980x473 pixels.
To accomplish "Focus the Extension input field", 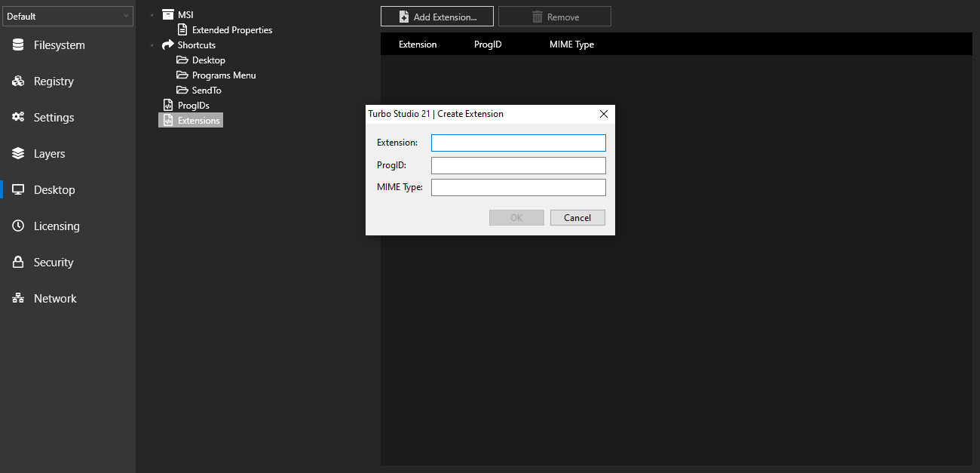I will point(519,143).
